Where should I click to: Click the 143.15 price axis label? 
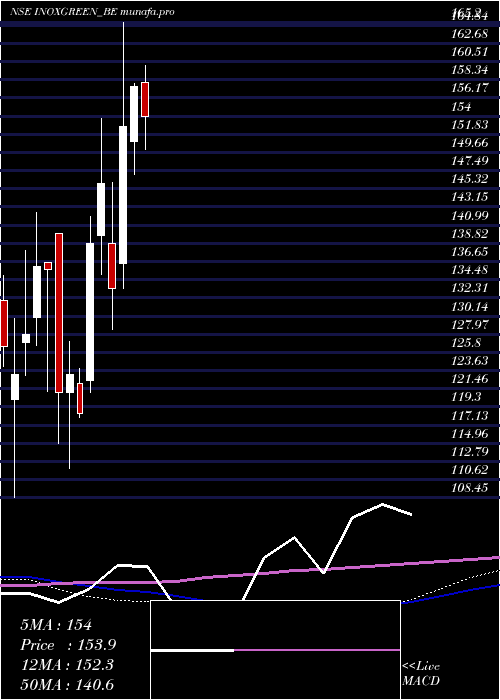coord(469,197)
